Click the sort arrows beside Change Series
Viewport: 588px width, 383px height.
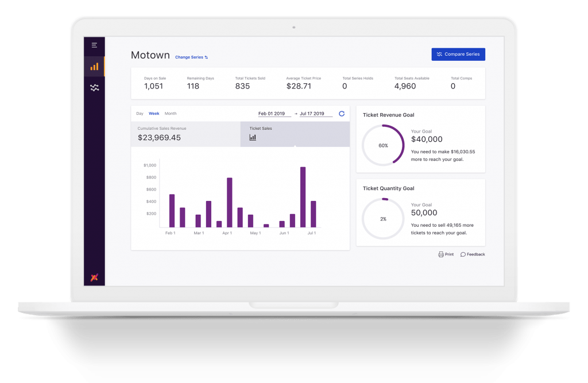(205, 57)
